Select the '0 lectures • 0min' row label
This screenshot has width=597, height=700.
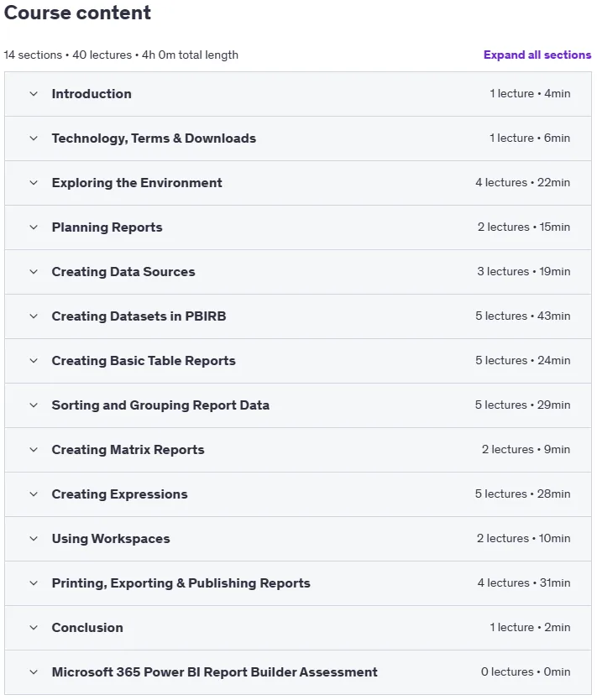click(526, 671)
